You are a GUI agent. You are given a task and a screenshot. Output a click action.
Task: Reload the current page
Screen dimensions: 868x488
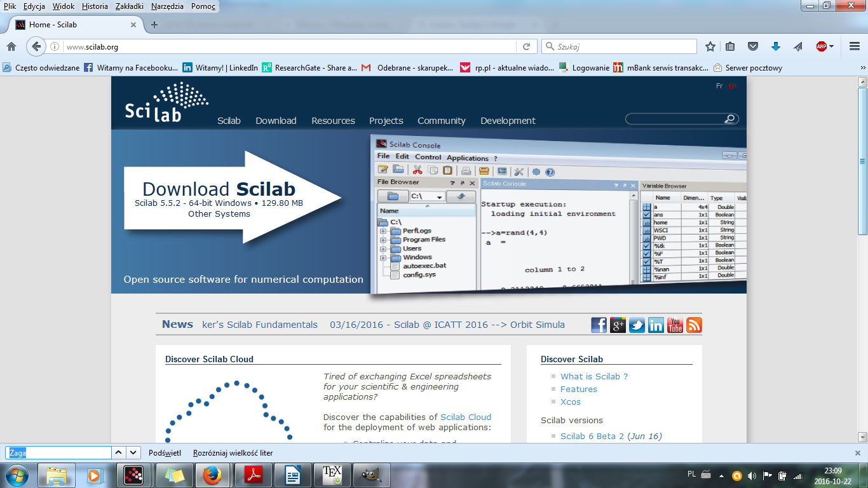click(x=526, y=46)
